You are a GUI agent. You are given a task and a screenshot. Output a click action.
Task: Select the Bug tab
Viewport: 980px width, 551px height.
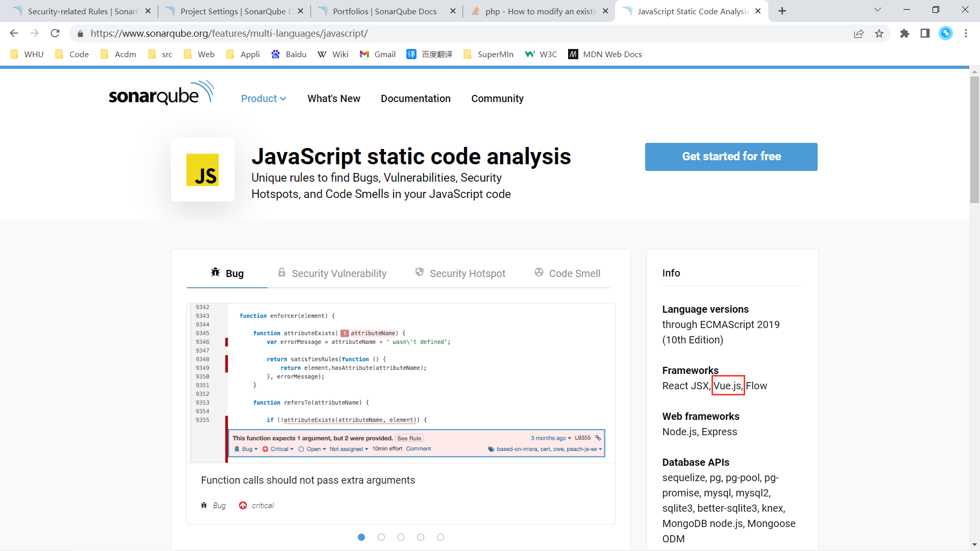click(227, 273)
